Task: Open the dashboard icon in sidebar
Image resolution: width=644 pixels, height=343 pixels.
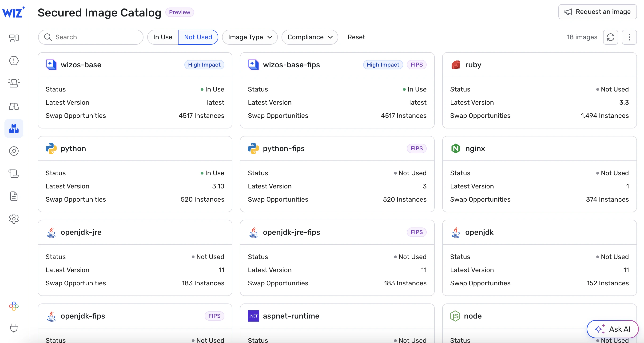Action: click(14, 38)
